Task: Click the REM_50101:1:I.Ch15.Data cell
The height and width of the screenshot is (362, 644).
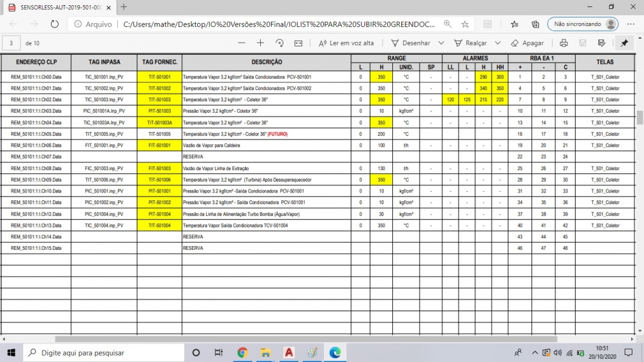Action: (x=35, y=248)
